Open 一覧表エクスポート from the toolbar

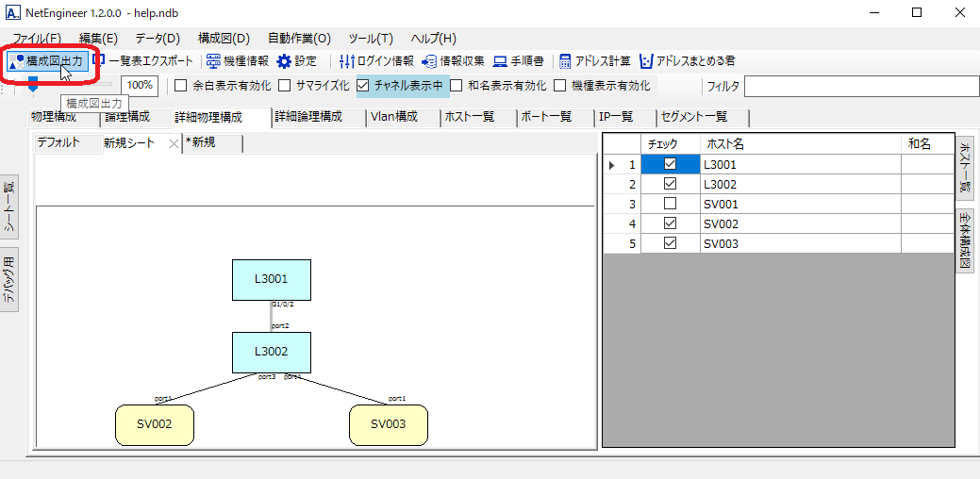144,61
